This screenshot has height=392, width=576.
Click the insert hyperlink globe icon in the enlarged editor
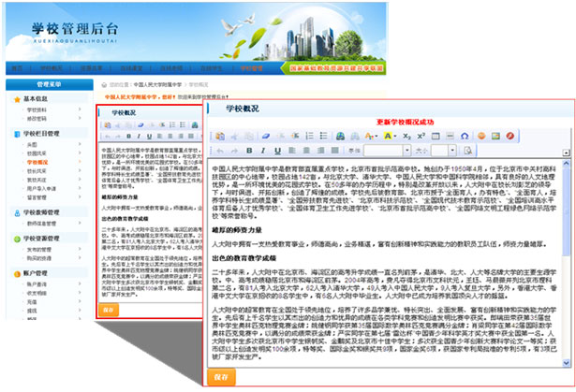point(341,136)
